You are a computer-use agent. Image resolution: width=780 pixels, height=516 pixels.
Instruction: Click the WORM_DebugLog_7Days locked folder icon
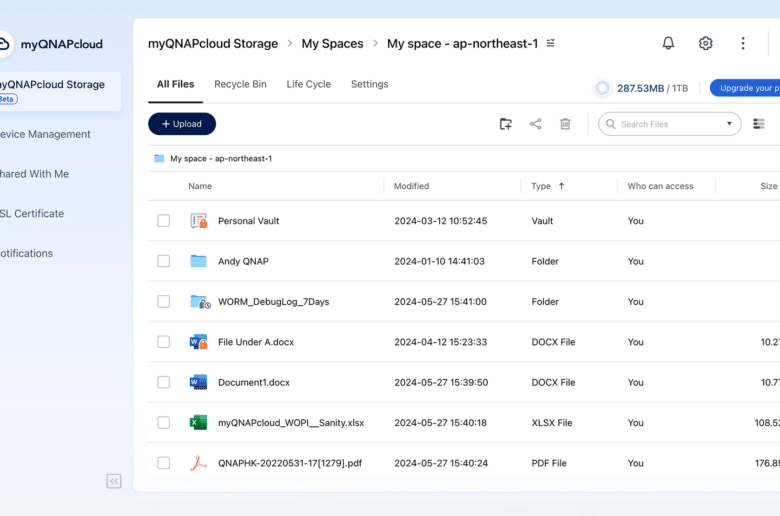[x=200, y=302]
